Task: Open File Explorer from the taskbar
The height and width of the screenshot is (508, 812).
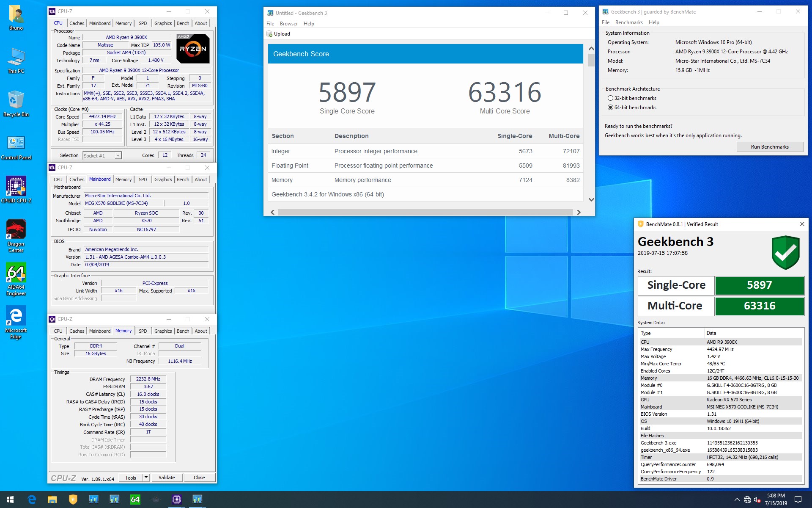Action: pos(52,500)
